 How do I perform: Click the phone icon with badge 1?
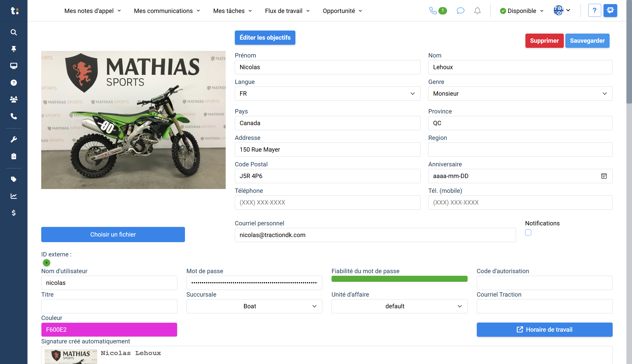point(433,11)
